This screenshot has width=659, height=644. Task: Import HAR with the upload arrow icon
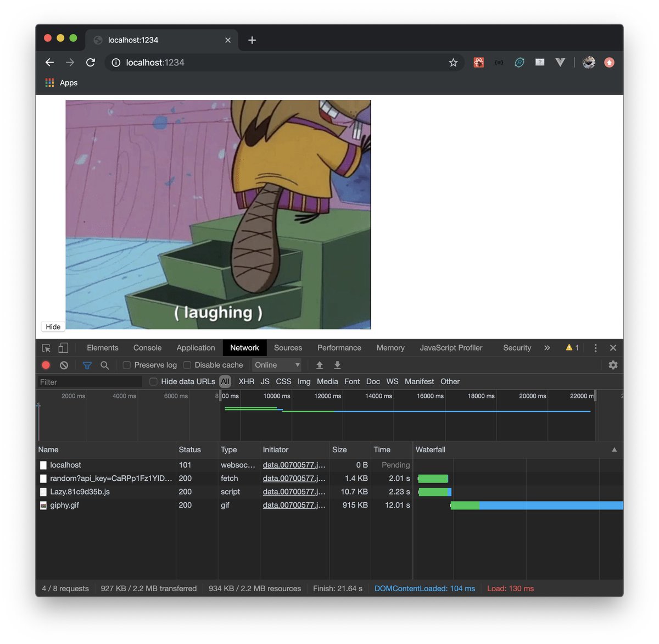click(320, 364)
